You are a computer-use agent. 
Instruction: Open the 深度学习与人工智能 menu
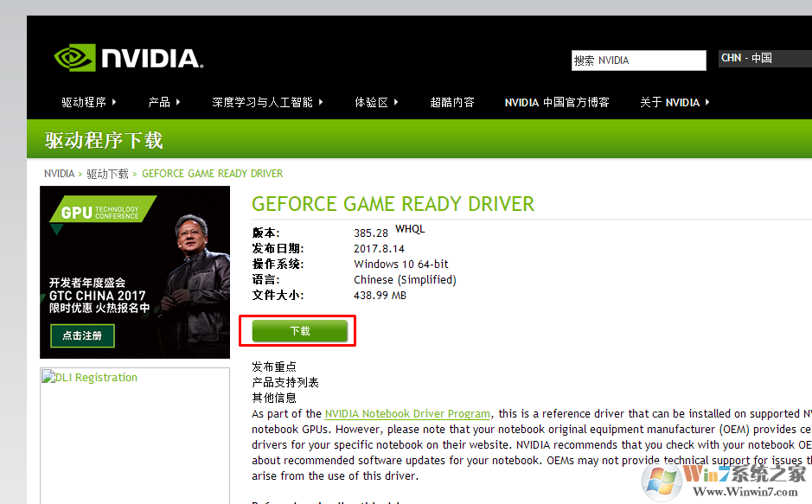click(x=267, y=103)
